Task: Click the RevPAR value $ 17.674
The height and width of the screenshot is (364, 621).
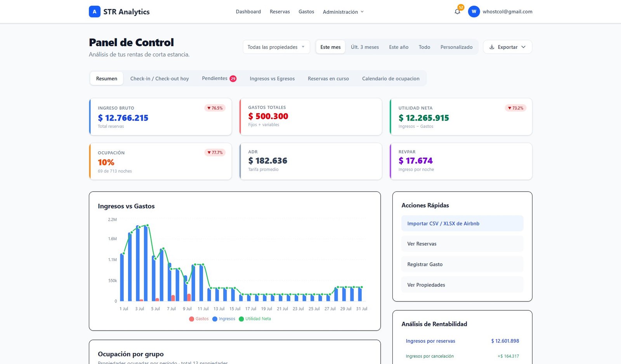Action: (416, 161)
